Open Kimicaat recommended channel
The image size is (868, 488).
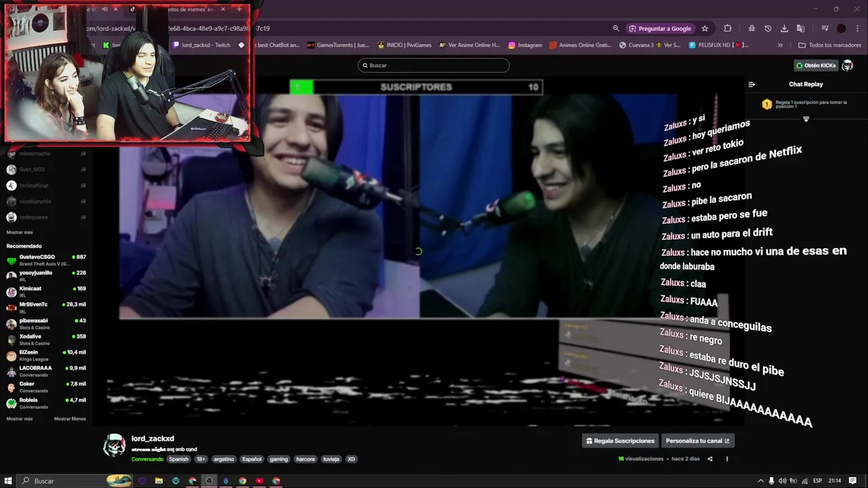(46, 291)
